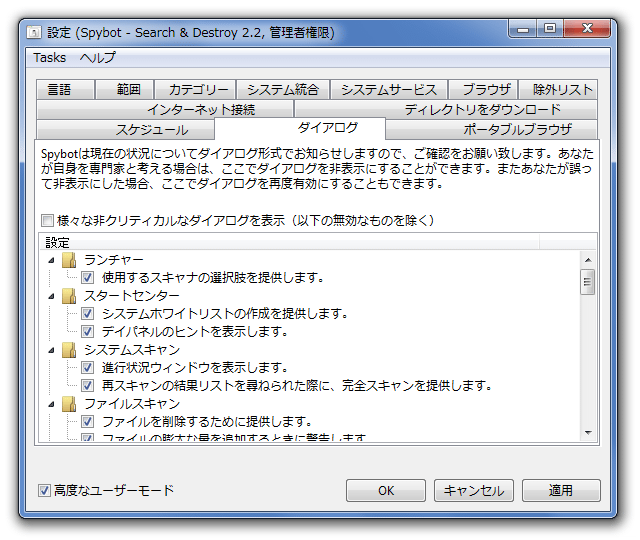This screenshot has height=540, width=640.
Task: Click the tree list scroll up arrow
Action: (x=588, y=260)
